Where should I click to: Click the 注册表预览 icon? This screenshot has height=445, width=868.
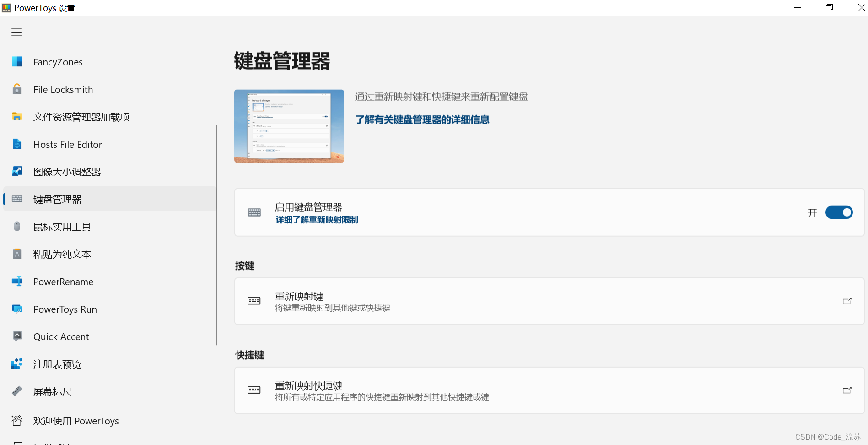tap(17, 364)
